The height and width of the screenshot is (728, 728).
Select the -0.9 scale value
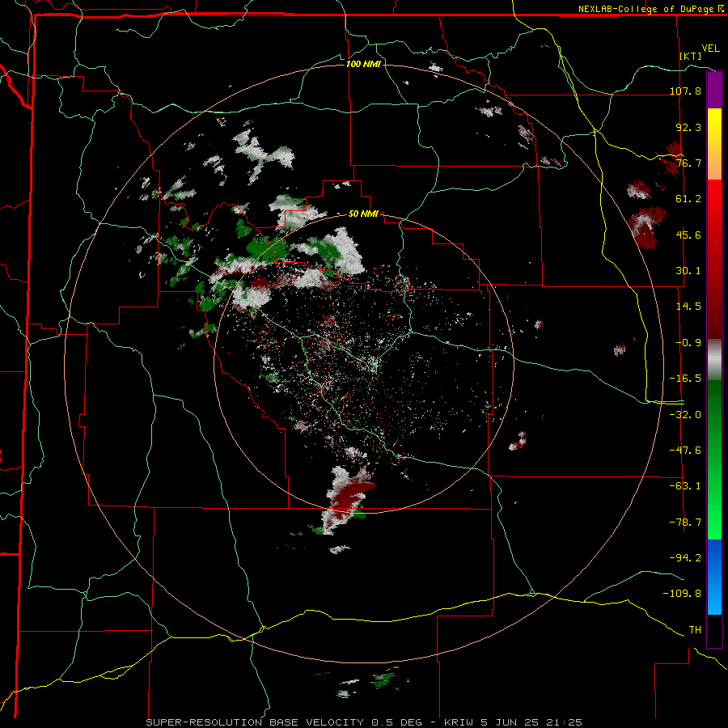(x=688, y=343)
